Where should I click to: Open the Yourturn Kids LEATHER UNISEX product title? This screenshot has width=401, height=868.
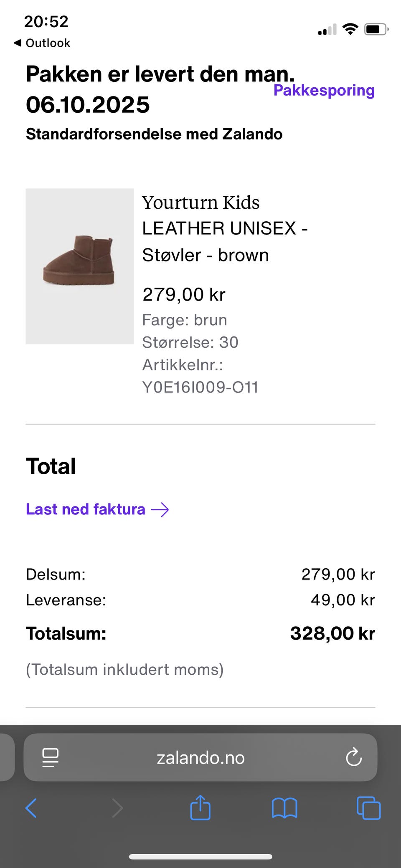[x=224, y=228]
